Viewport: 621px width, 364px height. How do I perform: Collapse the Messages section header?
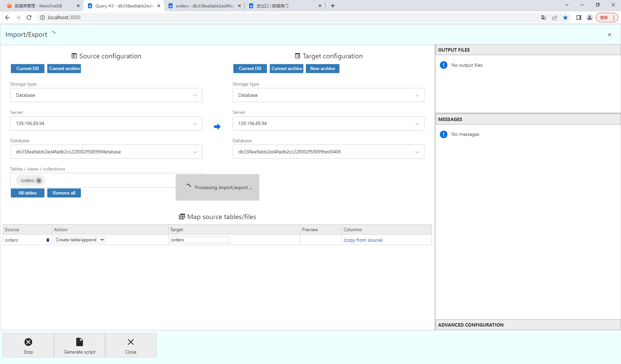click(x=528, y=119)
